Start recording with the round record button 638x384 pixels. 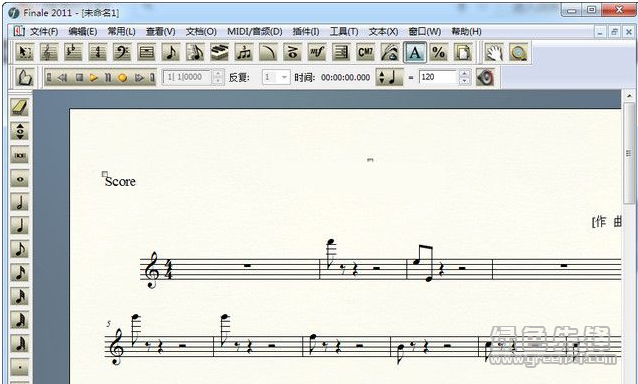[x=122, y=77]
